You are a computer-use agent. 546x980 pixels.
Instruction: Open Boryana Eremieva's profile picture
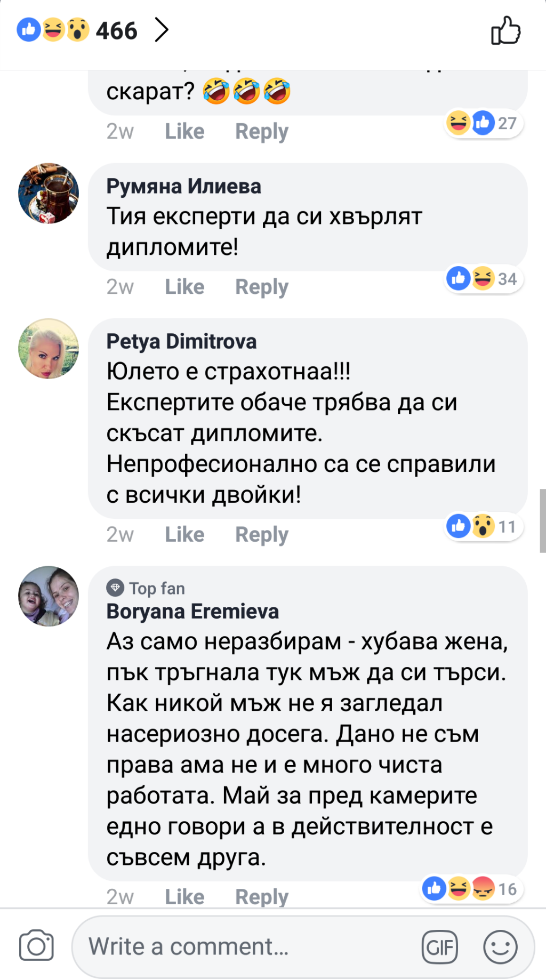[49, 596]
